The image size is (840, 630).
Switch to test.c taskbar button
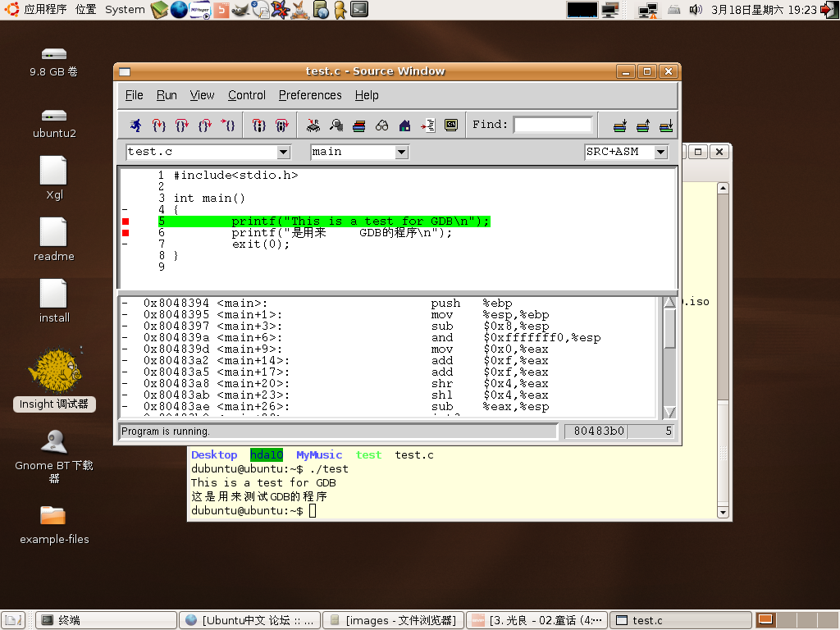[680, 620]
